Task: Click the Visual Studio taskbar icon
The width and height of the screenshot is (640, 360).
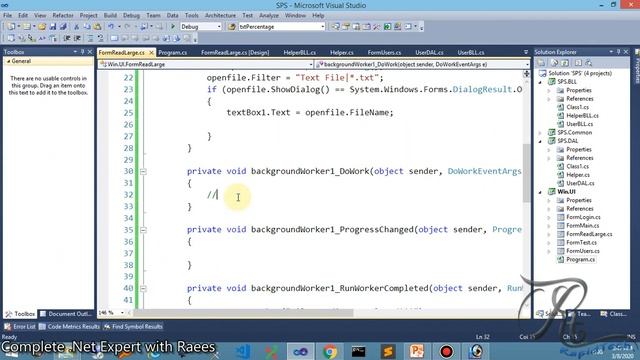Action: pos(300,351)
